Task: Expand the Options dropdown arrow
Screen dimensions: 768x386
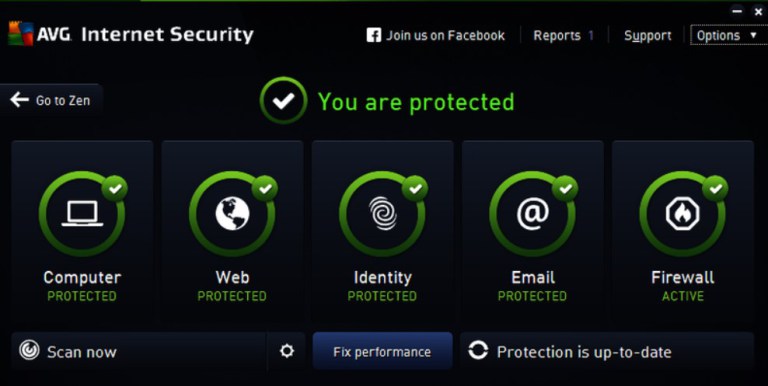Action: click(753, 35)
